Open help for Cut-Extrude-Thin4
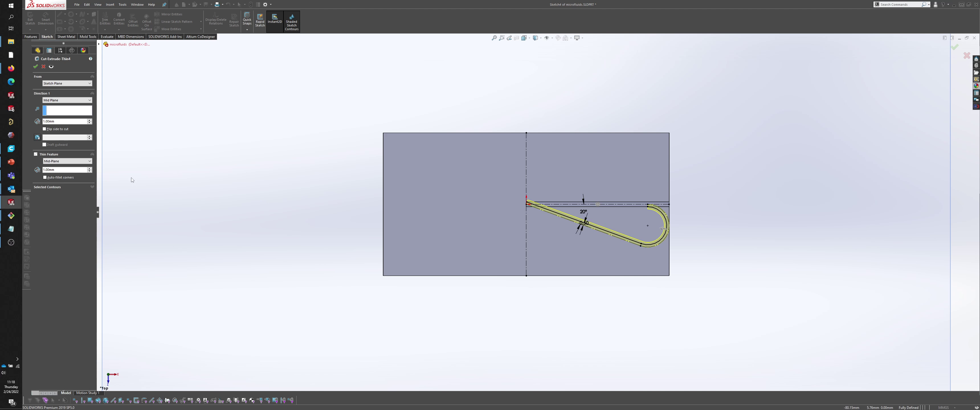 (x=91, y=59)
